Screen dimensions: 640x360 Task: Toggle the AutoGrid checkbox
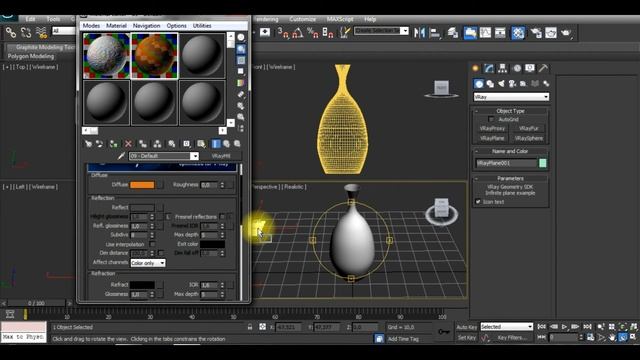point(491,119)
